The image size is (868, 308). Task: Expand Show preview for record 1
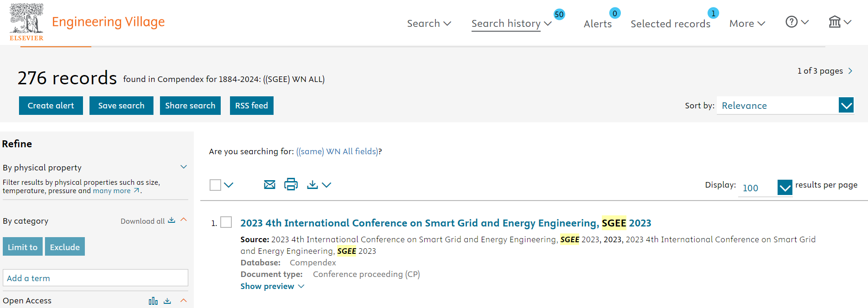(x=272, y=286)
